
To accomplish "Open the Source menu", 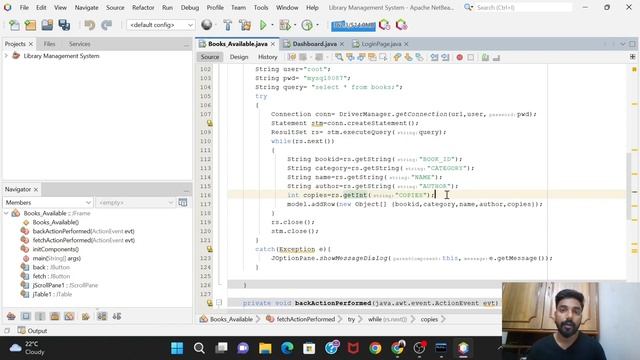I will pos(115,8).
